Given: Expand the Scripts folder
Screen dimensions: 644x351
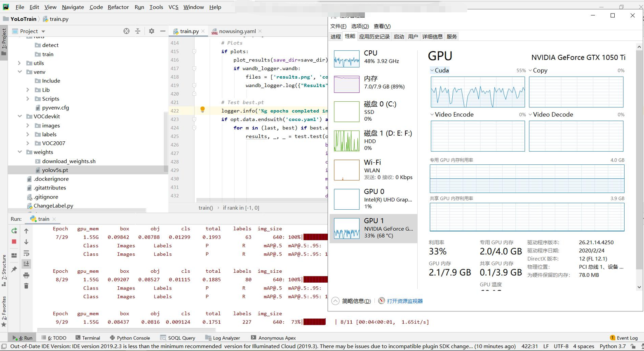Looking at the screenshot, I should pyautogui.click(x=28, y=98).
